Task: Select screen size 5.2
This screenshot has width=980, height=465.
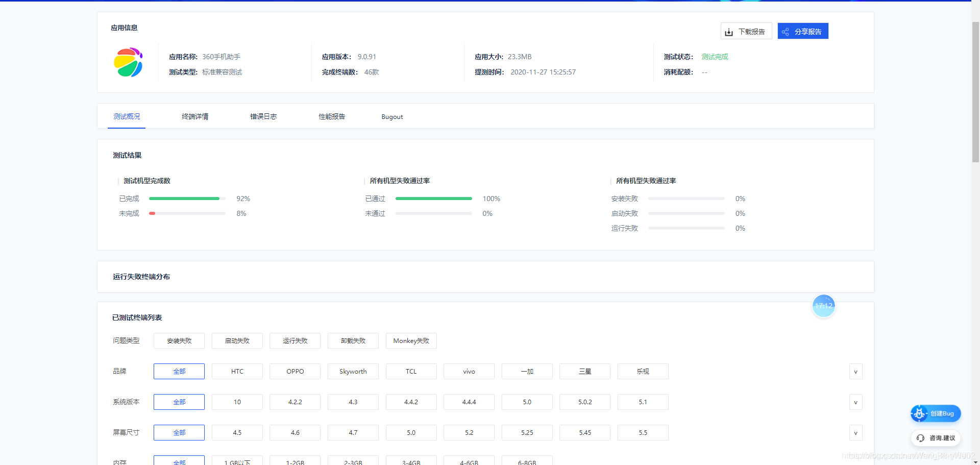Action: coord(469,433)
